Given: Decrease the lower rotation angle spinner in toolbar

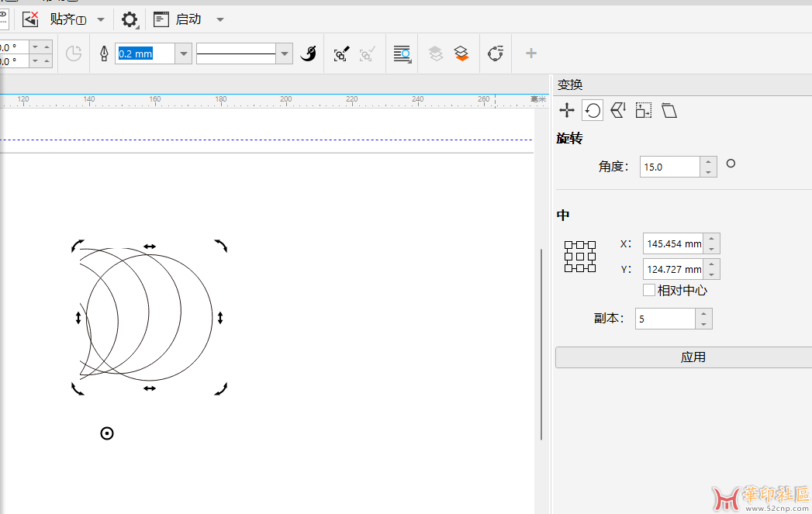Looking at the screenshot, I should (x=35, y=61).
